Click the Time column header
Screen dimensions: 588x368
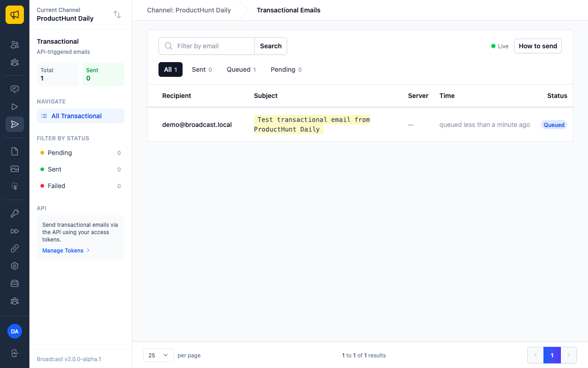pos(447,96)
